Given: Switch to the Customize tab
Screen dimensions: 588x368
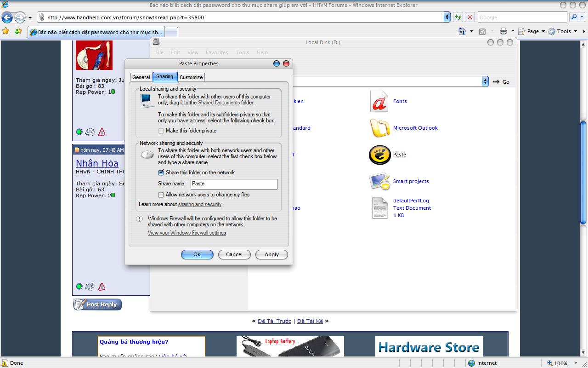Looking at the screenshot, I should point(191,77).
